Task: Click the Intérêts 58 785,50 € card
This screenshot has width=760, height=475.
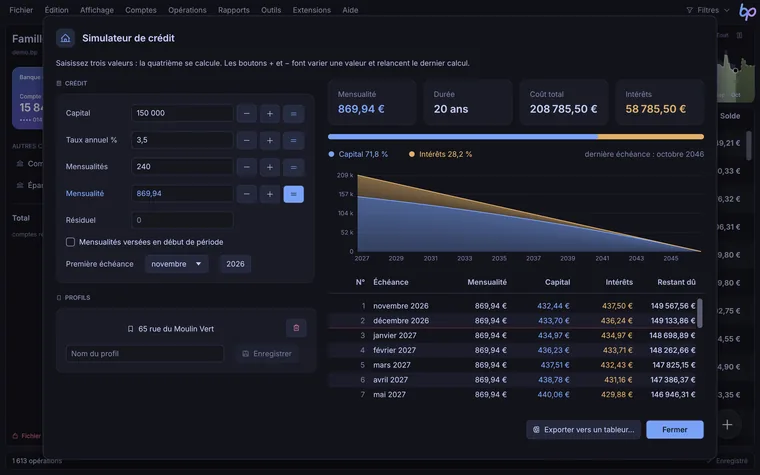Action: [x=660, y=102]
